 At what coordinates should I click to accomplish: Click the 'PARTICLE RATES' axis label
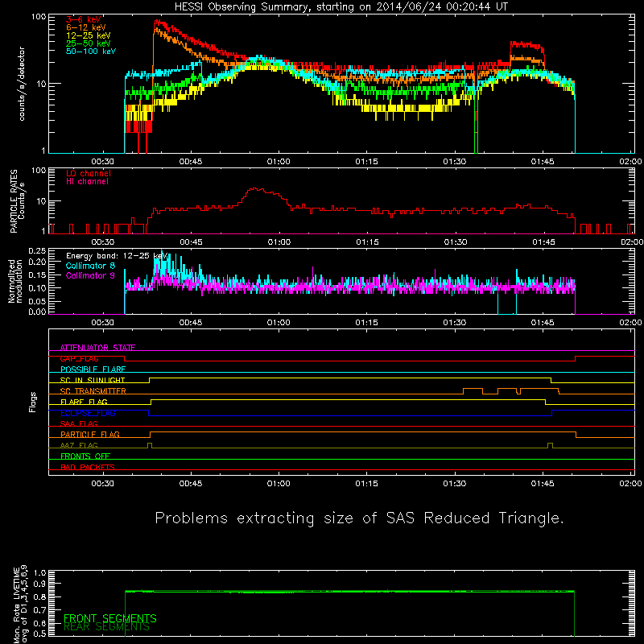tap(14, 201)
